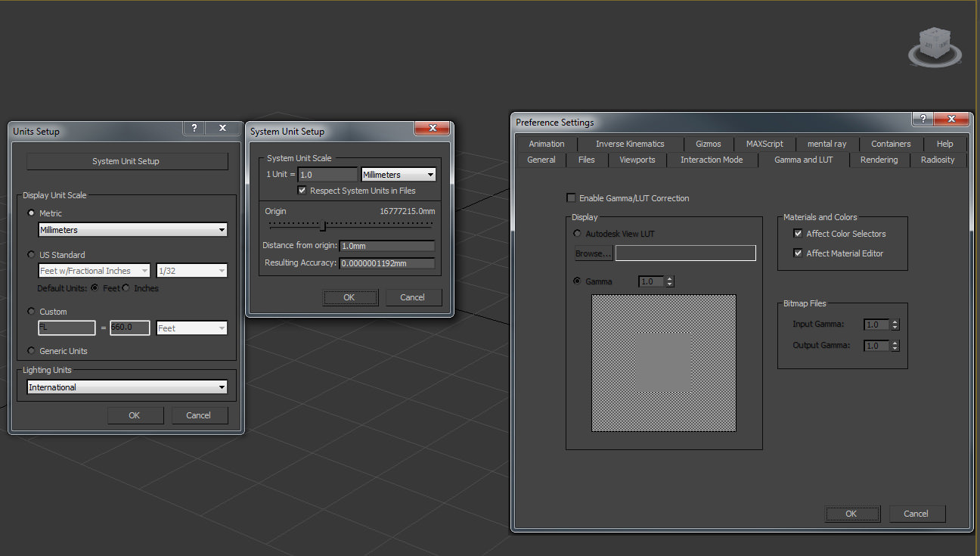Select the Custom display unit option
The image size is (980, 556).
click(31, 312)
